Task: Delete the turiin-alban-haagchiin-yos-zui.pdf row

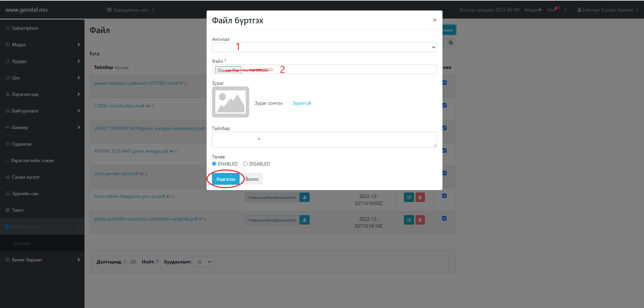Action: 420,197
